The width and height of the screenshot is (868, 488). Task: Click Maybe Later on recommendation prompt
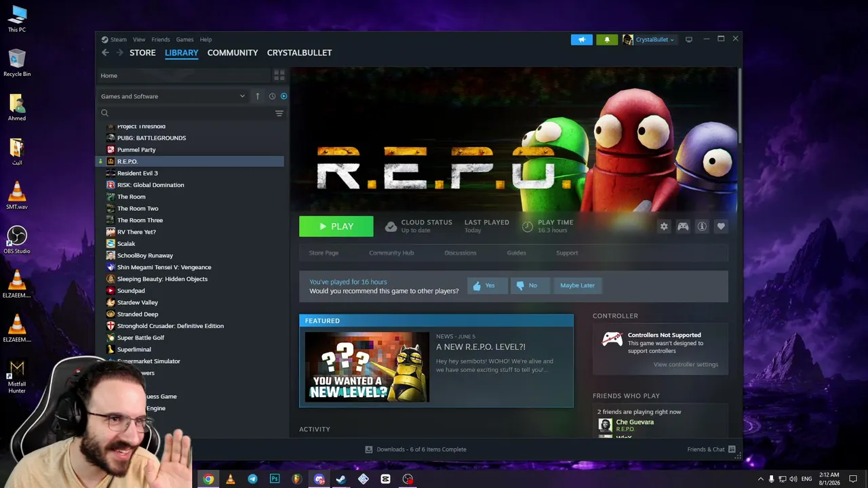(577, 285)
